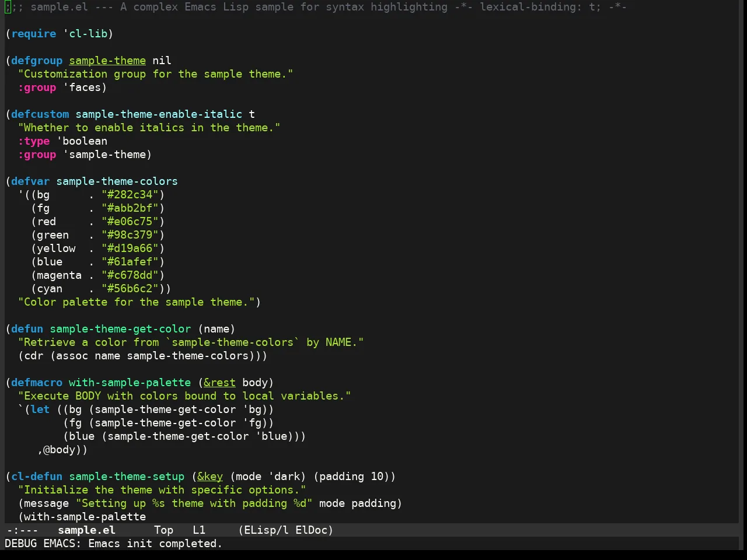Click color string "#d19a66"
The image size is (747, 560).
point(130,249)
